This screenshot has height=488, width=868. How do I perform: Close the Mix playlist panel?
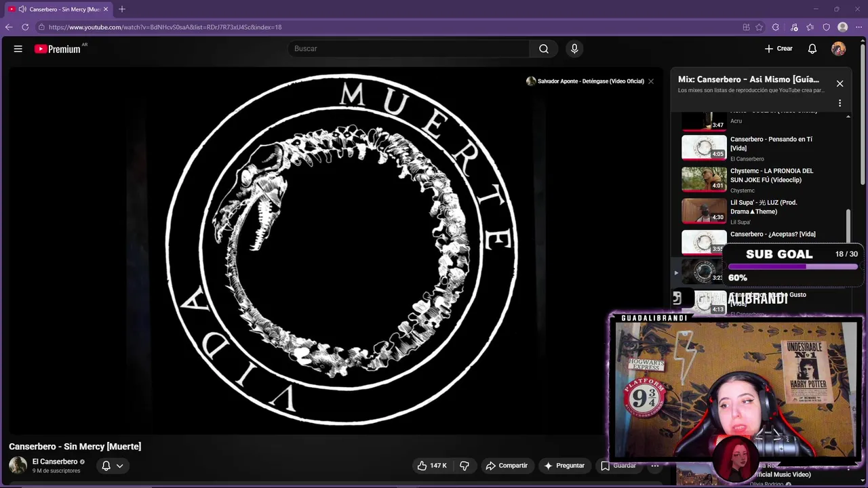[x=840, y=83]
